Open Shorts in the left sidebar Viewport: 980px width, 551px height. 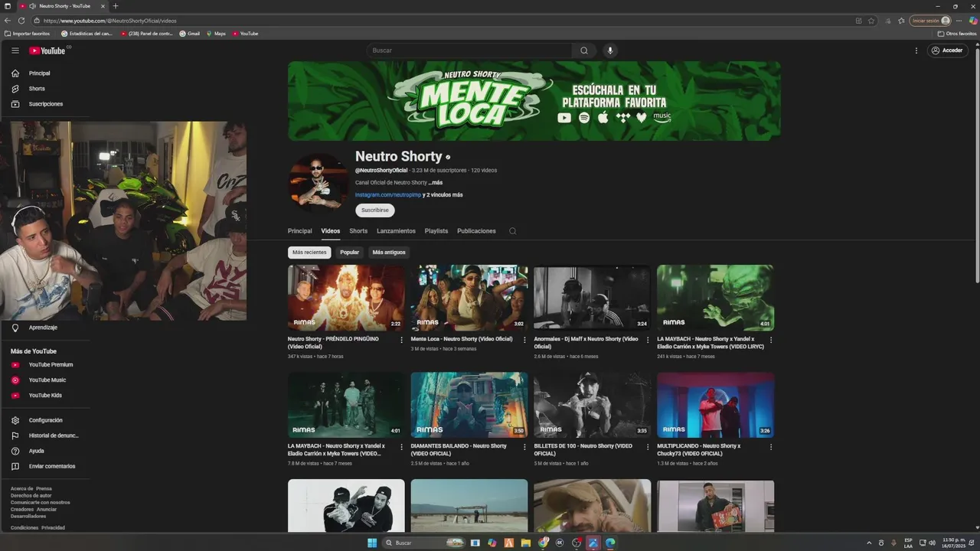(x=46, y=89)
